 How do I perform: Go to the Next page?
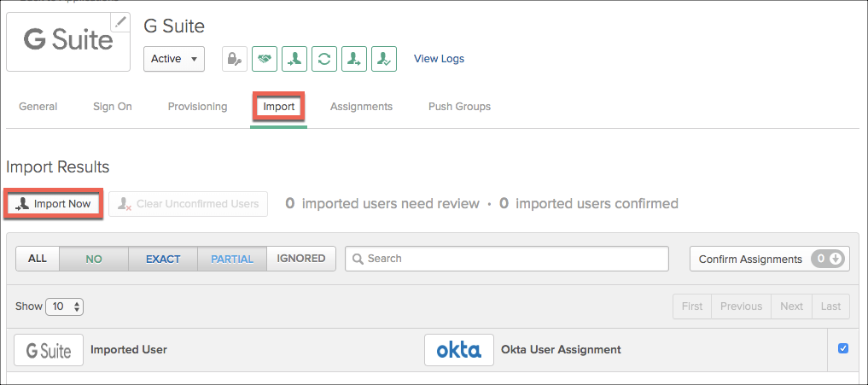coord(791,306)
